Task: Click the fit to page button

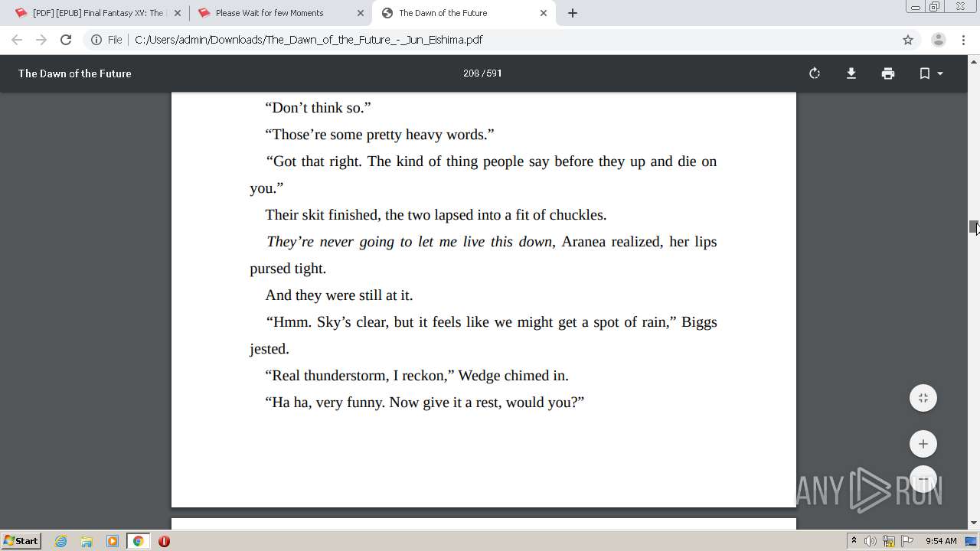Action: 923,398
